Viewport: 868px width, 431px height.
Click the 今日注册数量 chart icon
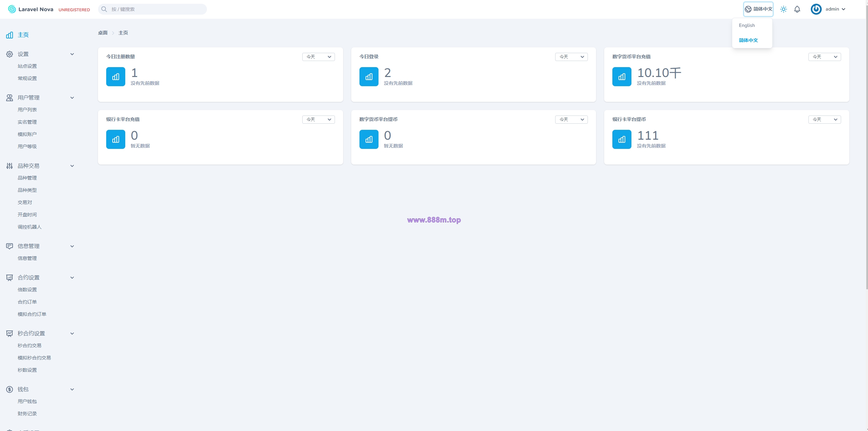pyautogui.click(x=116, y=77)
